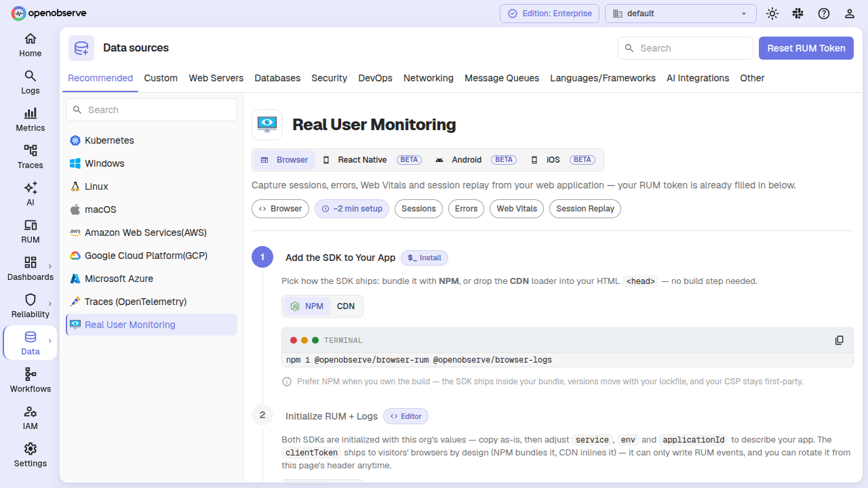The width and height of the screenshot is (868, 488).
Task: Select Google Cloud Platform(GCP) source
Action: 151,256
